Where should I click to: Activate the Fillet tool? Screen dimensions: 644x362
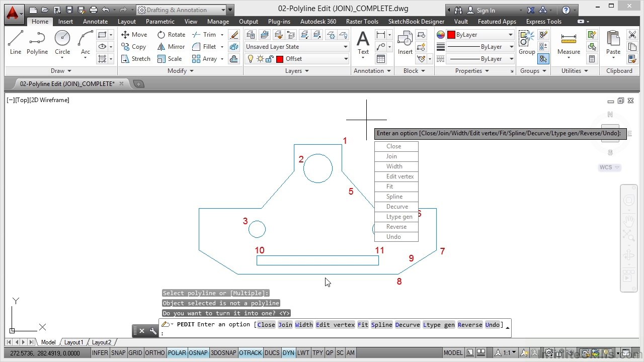[x=204, y=47]
